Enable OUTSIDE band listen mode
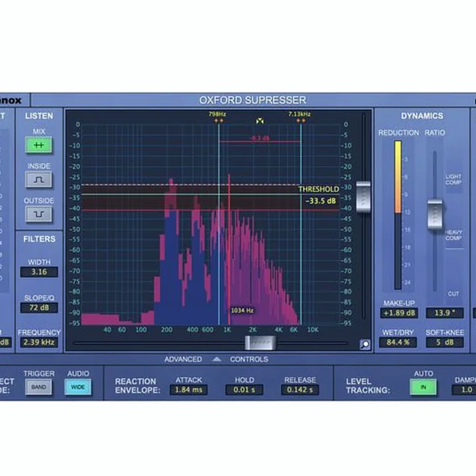476x476 pixels. (x=39, y=214)
